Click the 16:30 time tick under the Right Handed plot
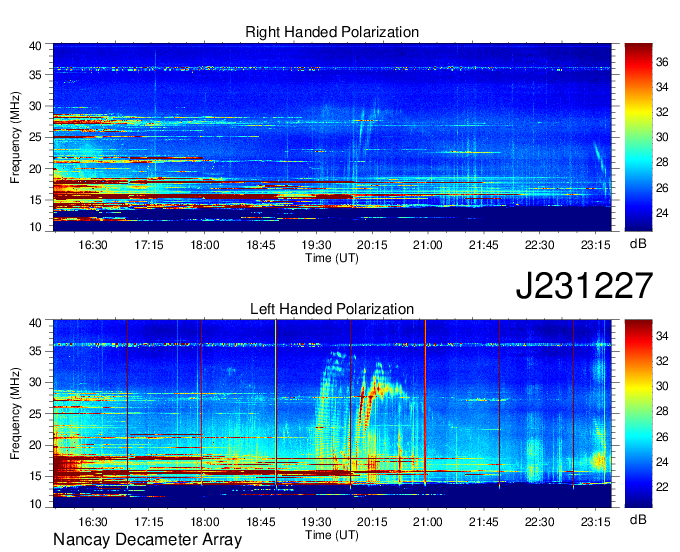Screen dimensions: 680x552 [x=93, y=245]
